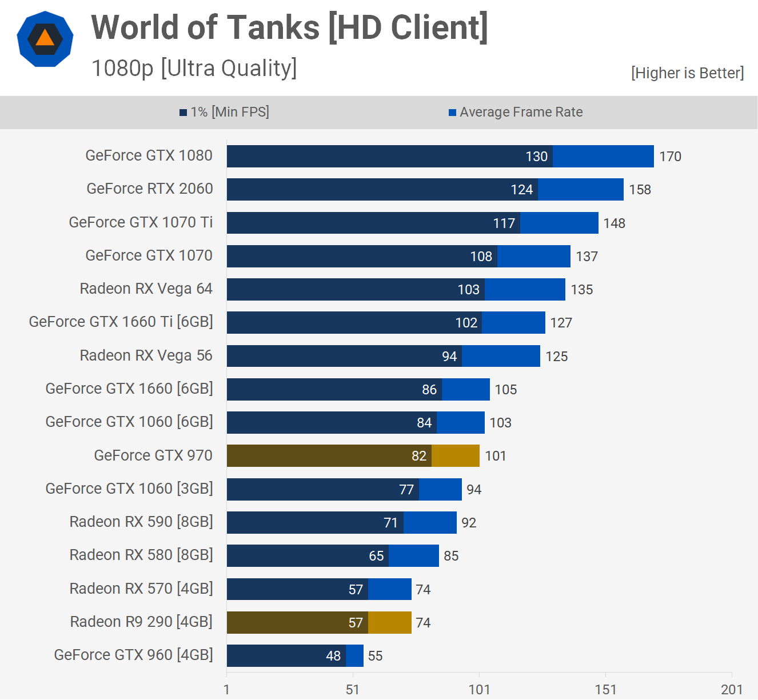The width and height of the screenshot is (758, 700).
Task: Click the Radeon RX 590 dark bar
Action: (x=314, y=522)
